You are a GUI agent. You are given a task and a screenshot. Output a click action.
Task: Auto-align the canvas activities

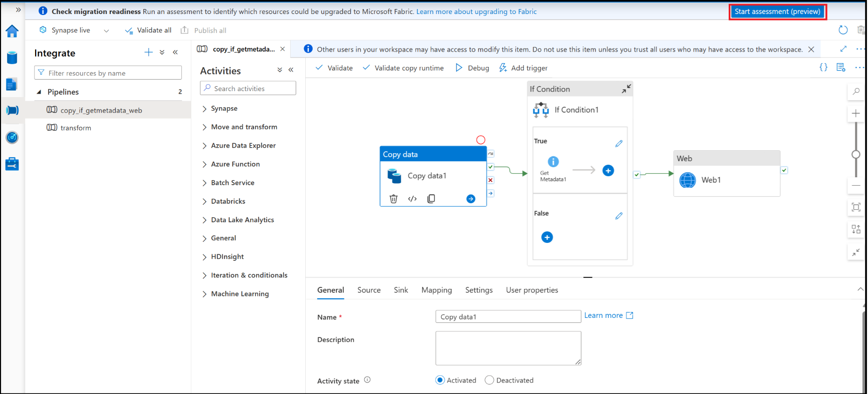coord(856,230)
